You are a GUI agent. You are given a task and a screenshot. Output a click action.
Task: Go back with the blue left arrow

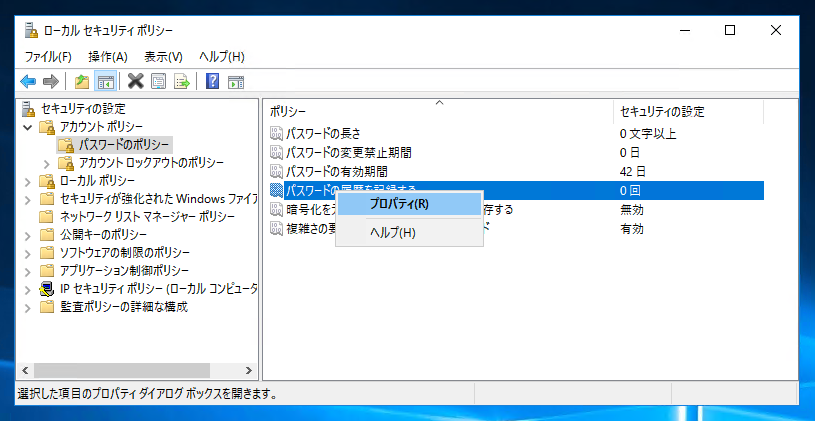(x=28, y=81)
